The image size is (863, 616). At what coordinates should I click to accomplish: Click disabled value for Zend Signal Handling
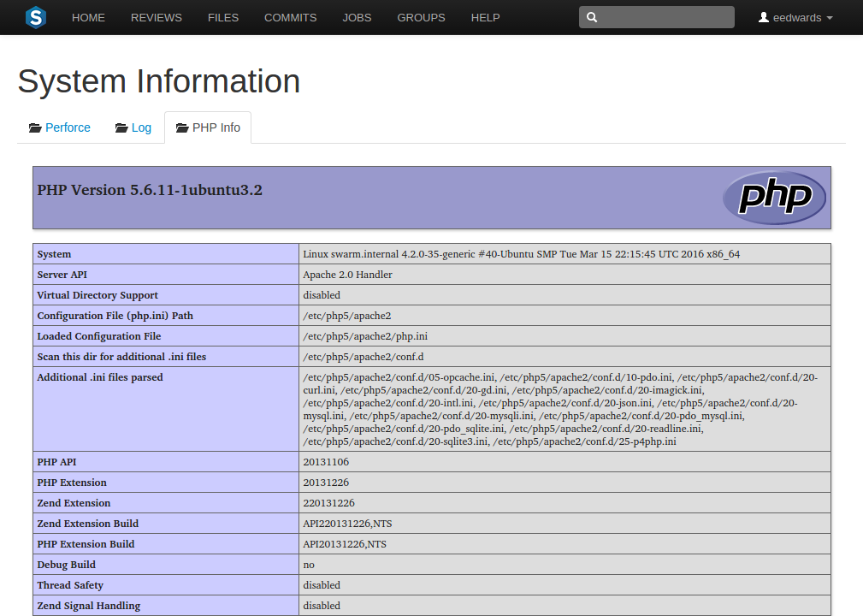pos(322,606)
